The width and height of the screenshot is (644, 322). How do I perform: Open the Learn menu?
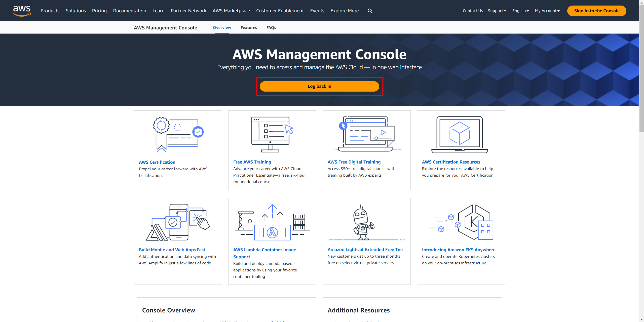point(159,11)
